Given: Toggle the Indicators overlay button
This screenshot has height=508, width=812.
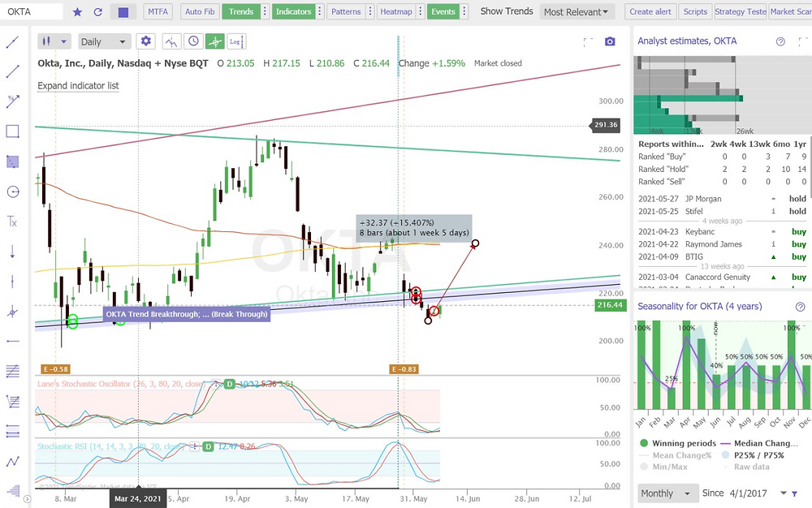Looking at the screenshot, I should [294, 11].
